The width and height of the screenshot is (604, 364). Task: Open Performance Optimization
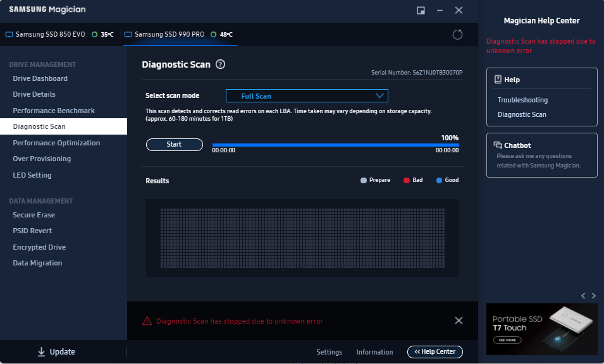56,143
